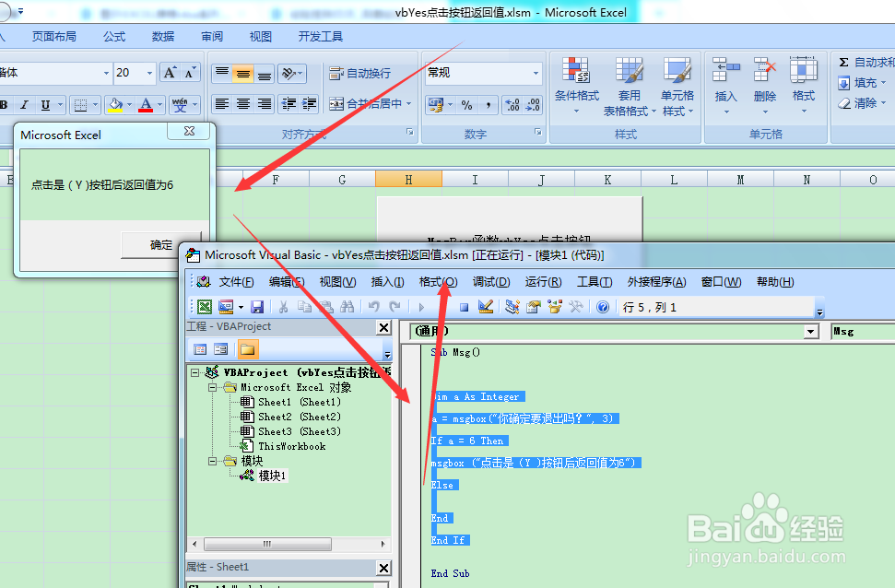Collapse Microsoft Excel 对象 folder node
Screen dimensions: 895x588
click(x=212, y=387)
